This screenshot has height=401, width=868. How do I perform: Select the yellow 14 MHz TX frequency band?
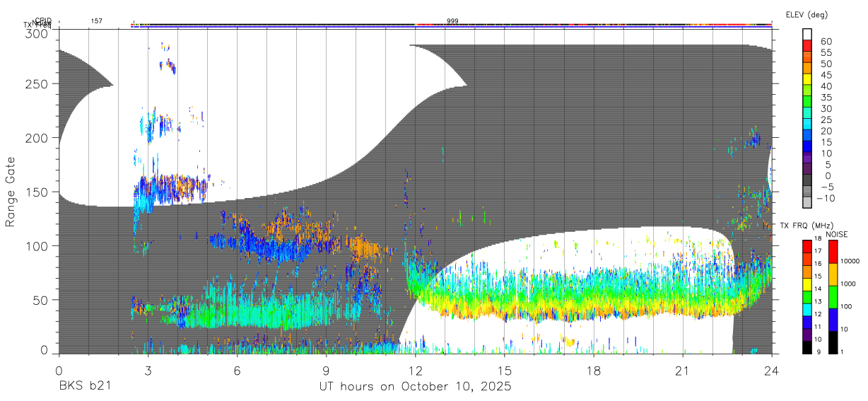tap(808, 285)
